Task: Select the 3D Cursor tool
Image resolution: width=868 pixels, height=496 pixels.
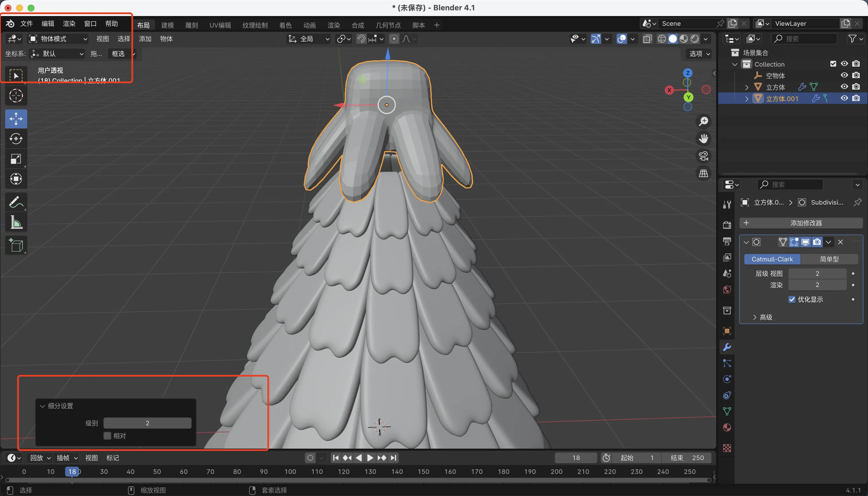Action: coord(16,96)
